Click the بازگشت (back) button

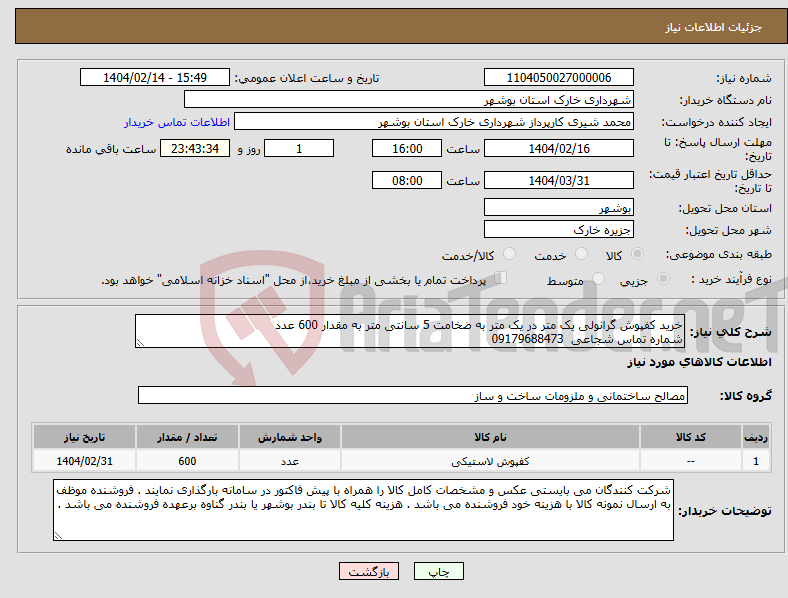(x=369, y=571)
